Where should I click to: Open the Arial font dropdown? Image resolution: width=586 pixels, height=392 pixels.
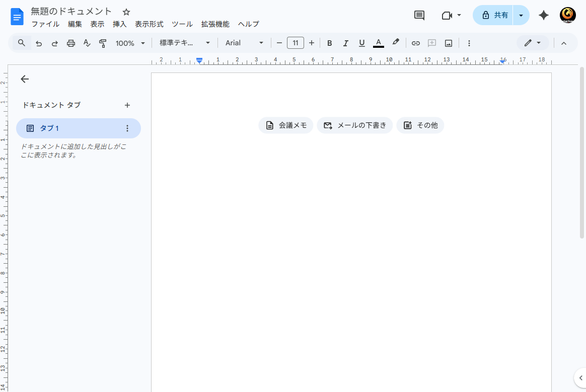coord(244,43)
